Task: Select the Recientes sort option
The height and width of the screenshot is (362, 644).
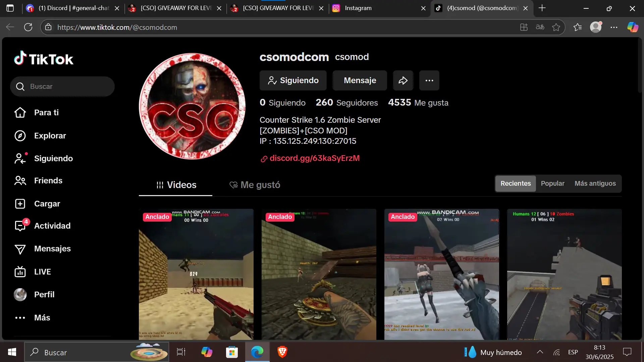Action: [516, 183]
